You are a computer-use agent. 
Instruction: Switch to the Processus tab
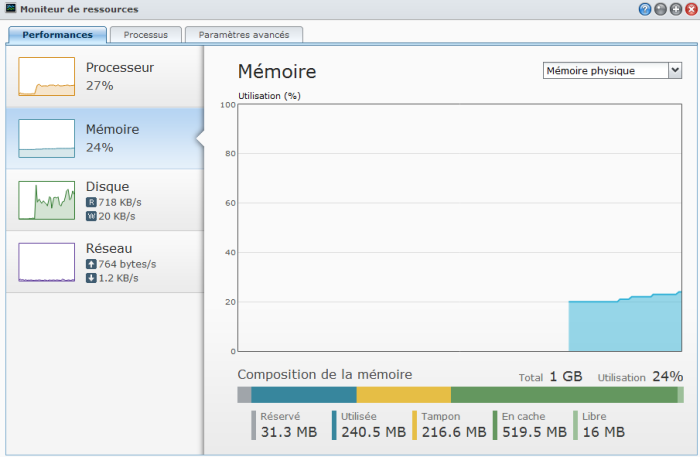pyautogui.click(x=145, y=34)
